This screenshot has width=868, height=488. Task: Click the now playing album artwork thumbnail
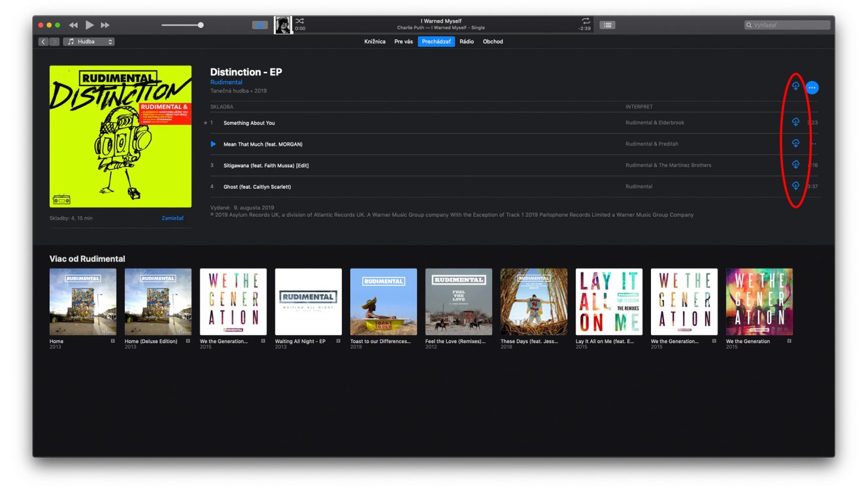[x=283, y=25]
